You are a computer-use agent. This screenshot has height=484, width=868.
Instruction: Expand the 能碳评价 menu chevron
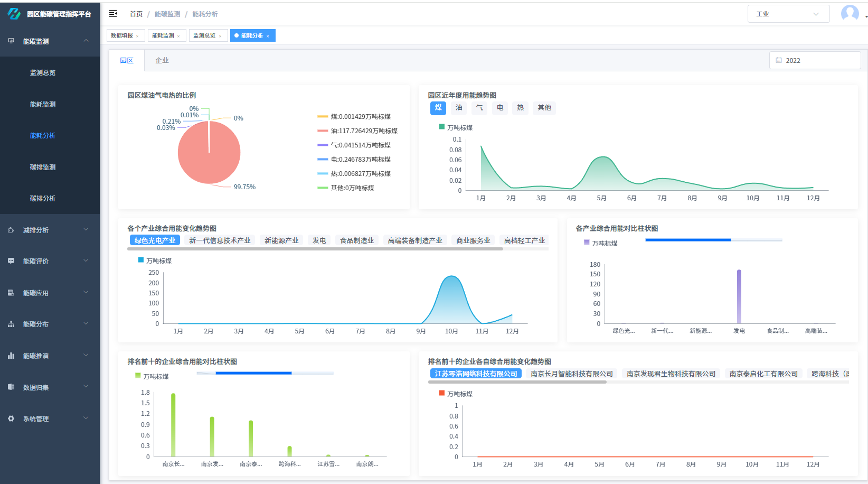(86, 261)
